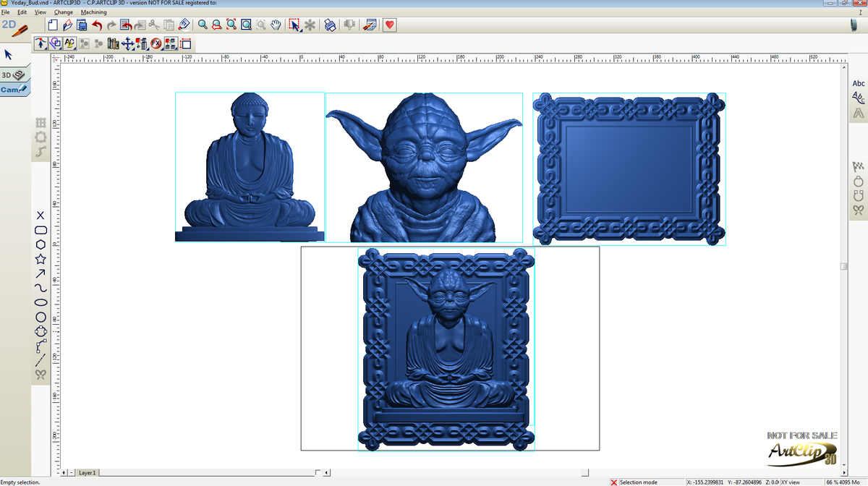This screenshot has width=868, height=486.
Task: Click the zoom icon with red horizontal arrow
Action: 217,25
